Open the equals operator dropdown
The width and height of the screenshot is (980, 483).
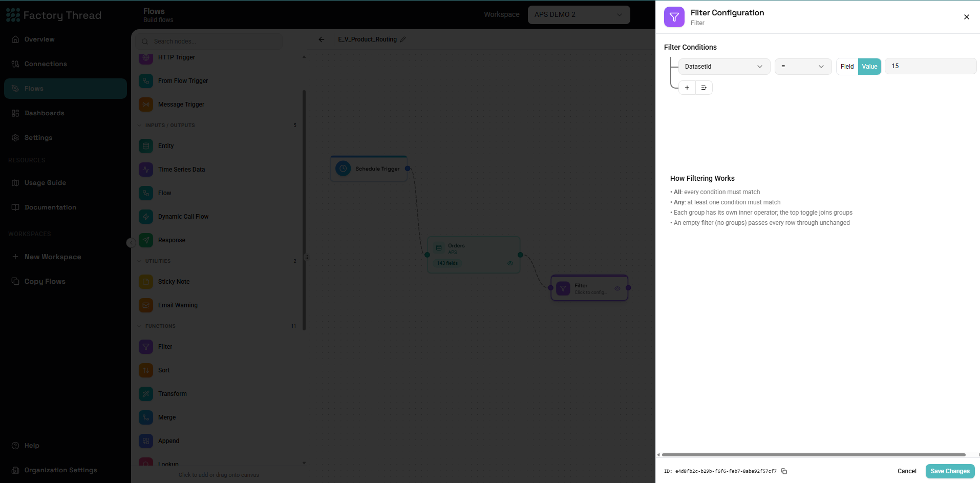(x=803, y=67)
